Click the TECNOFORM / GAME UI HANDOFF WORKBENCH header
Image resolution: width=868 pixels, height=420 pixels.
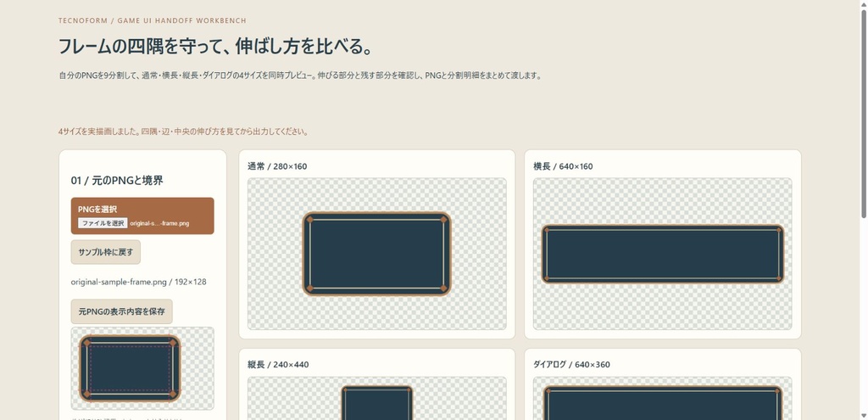pyautogui.click(x=153, y=20)
